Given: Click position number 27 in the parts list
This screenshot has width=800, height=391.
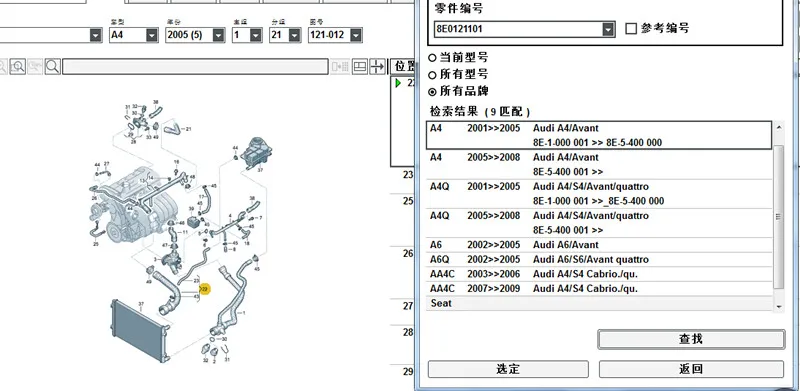Looking at the screenshot, I should [x=408, y=306].
